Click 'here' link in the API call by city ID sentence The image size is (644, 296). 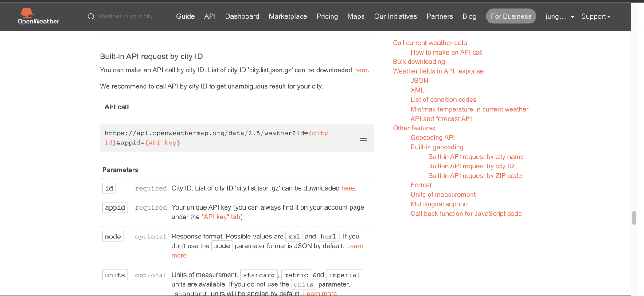pyautogui.click(x=361, y=70)
